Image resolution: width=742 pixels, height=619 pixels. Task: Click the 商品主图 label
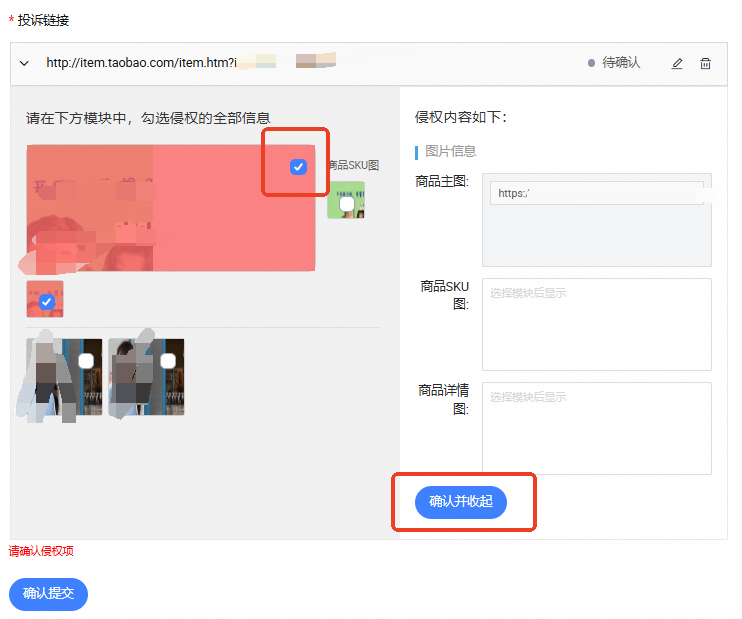click(442, 181)
